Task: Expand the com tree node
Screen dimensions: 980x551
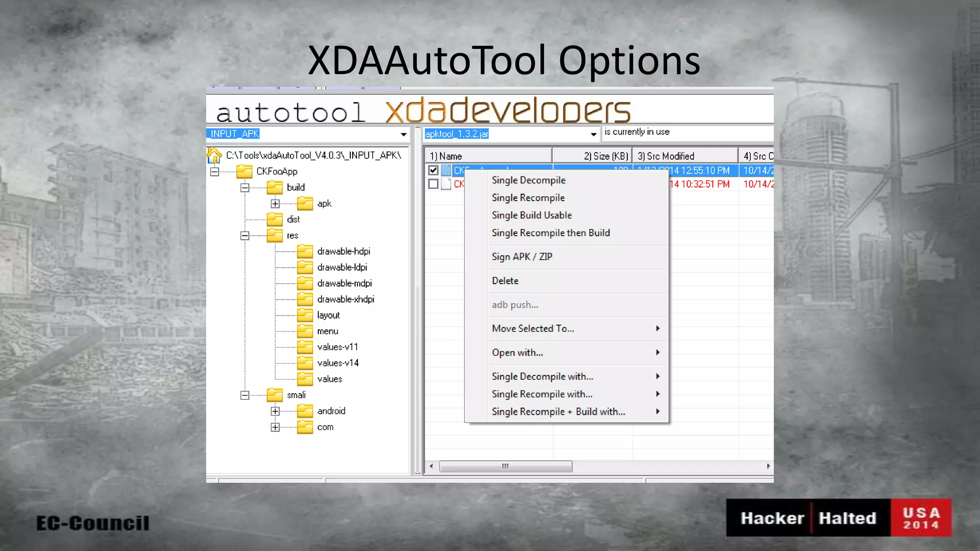Action: click(x=275, y=428)
